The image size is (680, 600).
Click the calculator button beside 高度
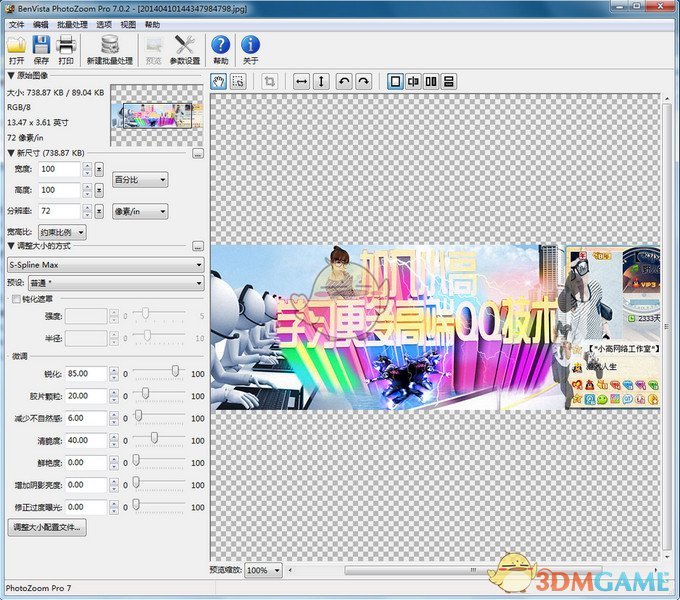99,190
